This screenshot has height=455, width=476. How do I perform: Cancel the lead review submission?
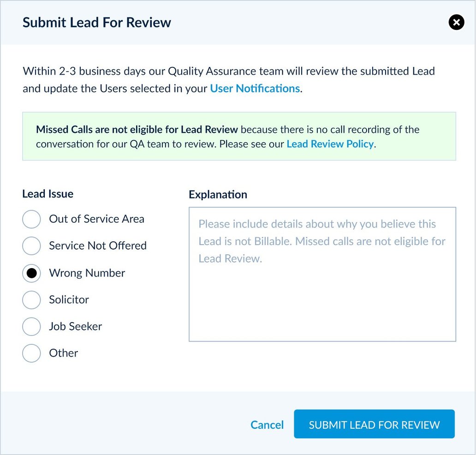267,424
